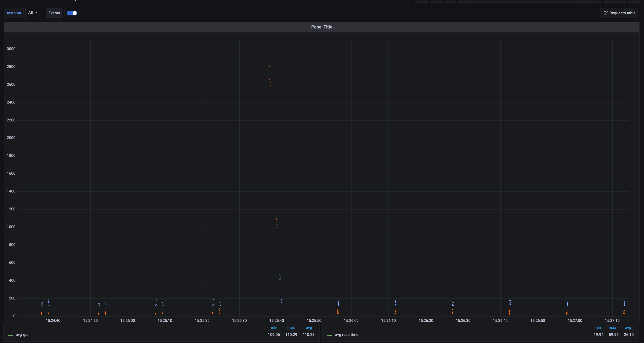Open the All testplan dropdown
The width and height of the screenshot is (644, 343).
click(33, 13)
